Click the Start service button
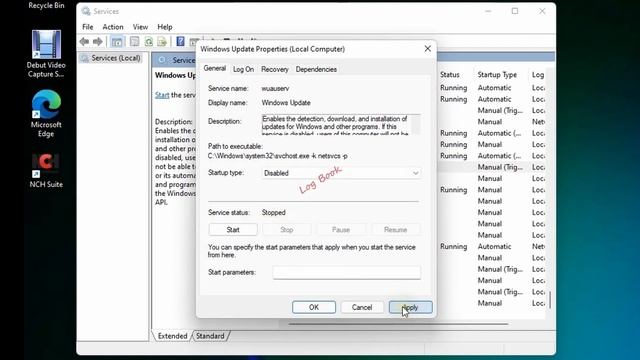This screenshot has height=360, width=640. (233, 230)
